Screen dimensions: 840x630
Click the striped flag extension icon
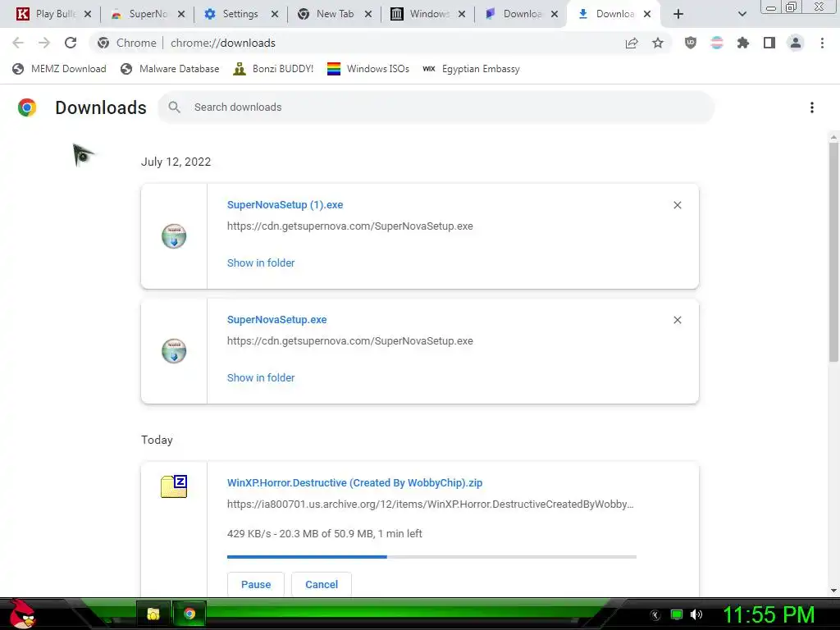pyautogui.click(x=717, y=43)
